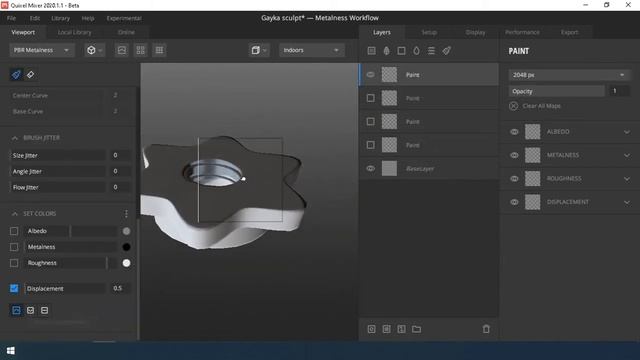This screenshot has height=360, width=640.
Task: Click the Size Jitter slider
Action: tap(58, 155)
